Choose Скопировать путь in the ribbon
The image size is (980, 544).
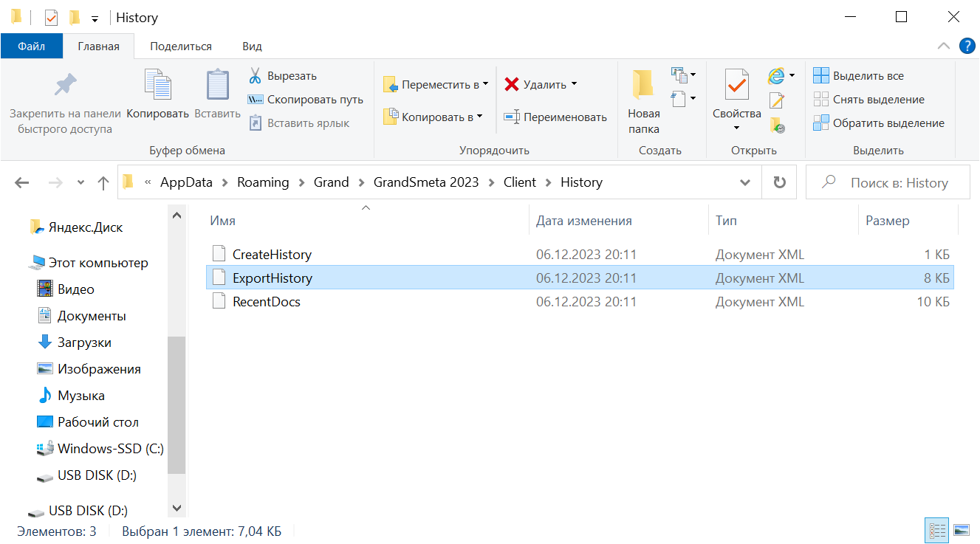click(306, 100)
